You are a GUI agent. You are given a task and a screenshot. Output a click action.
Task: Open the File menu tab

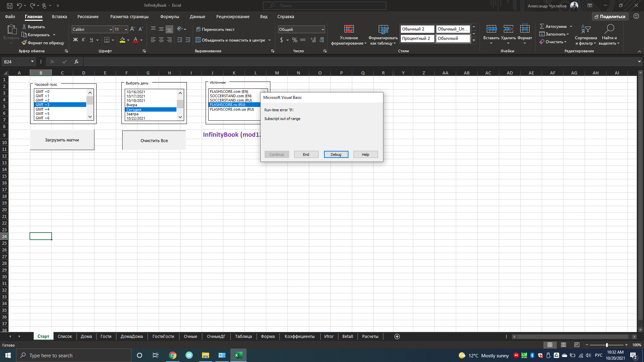tap(10, 16)
